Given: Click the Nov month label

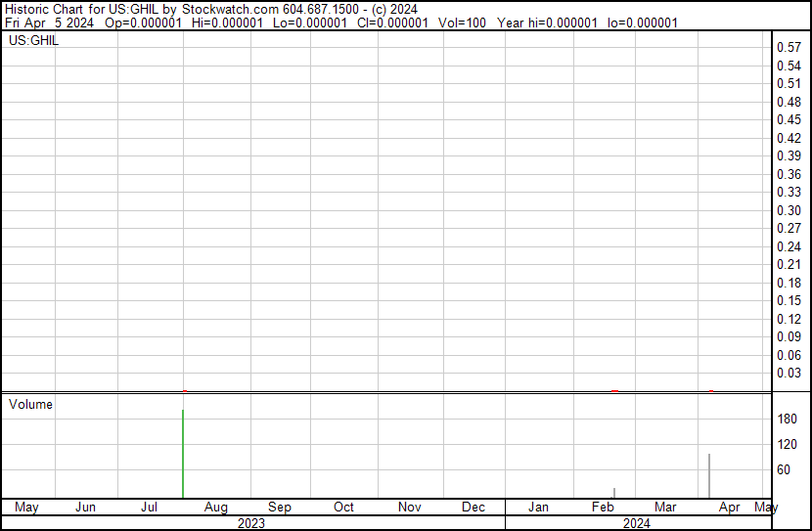Looking at the screenshot, I should pos(410,507).
